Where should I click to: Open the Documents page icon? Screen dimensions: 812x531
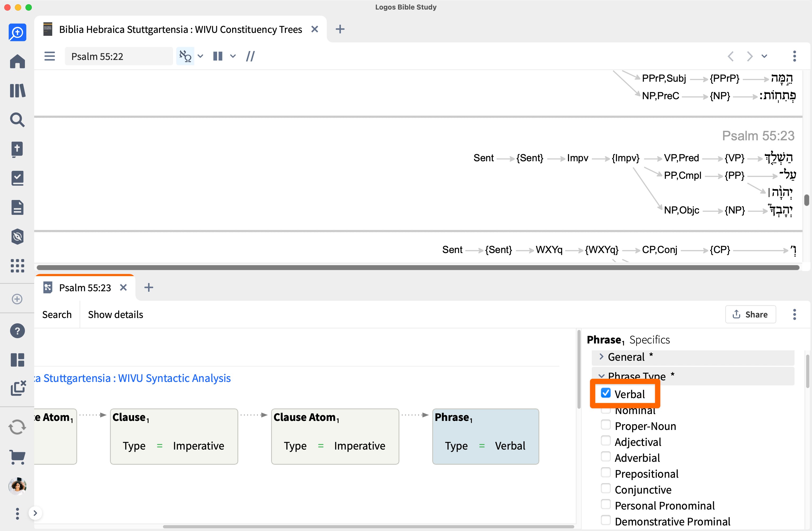[x=17, y=207]
